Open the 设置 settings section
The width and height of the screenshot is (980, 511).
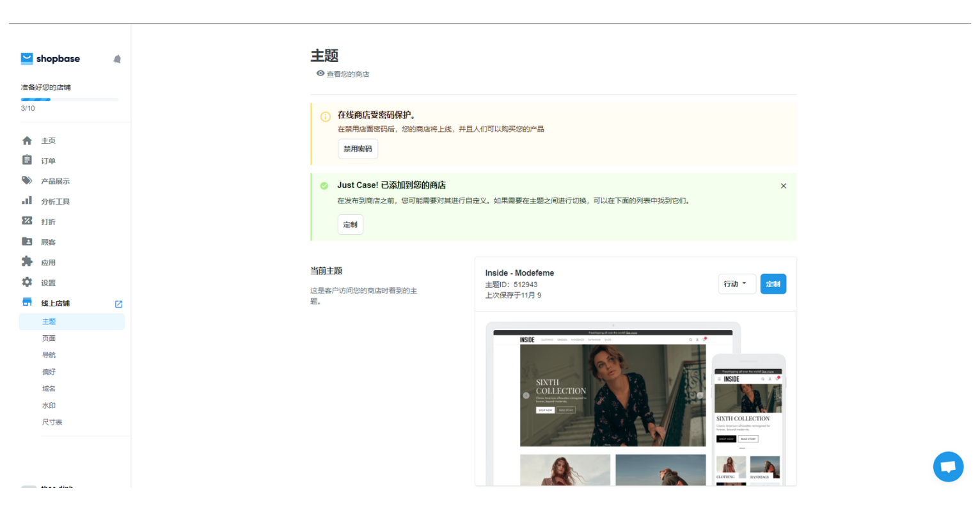(48, 282)
